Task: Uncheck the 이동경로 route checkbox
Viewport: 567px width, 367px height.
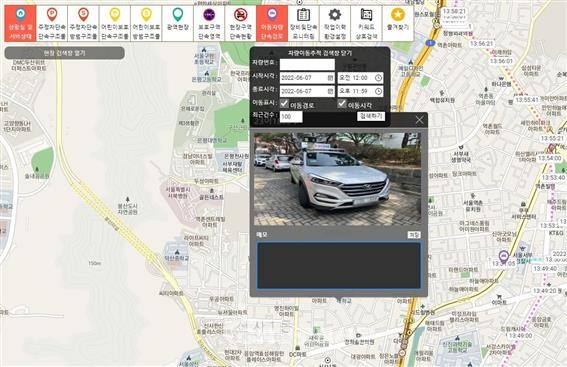Action: [x=284, y=104]
